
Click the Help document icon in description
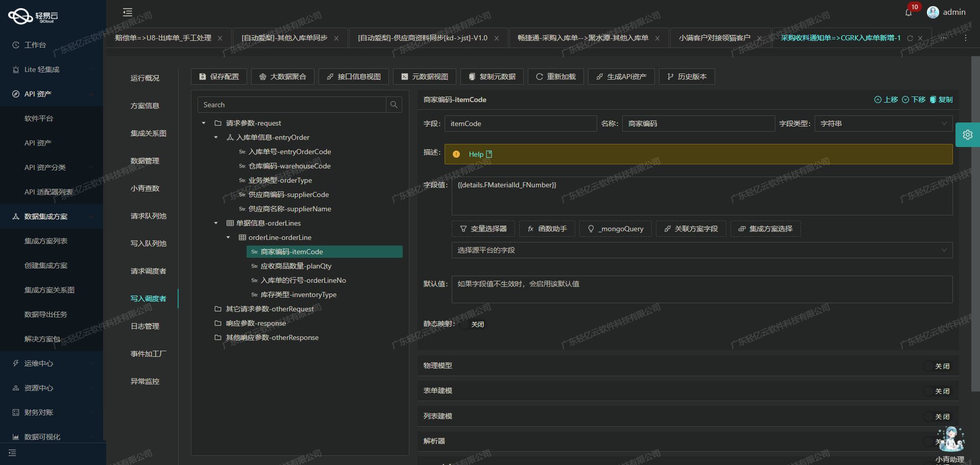click(x=489, y=154)
